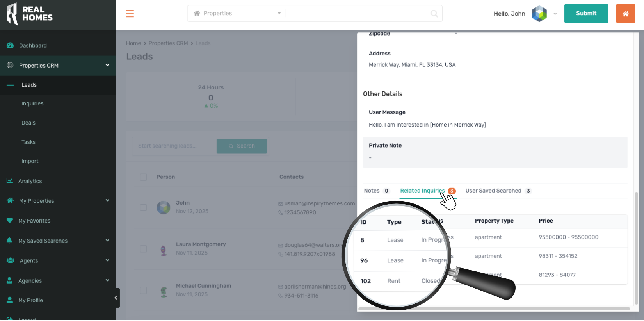Click the hamburger menu icon

pos(130,14)
